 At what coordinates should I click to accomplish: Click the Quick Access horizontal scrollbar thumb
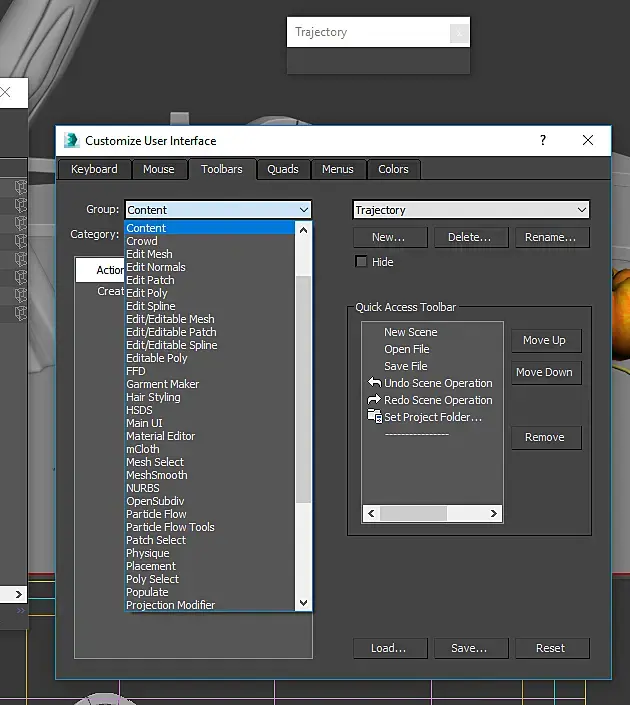pos(413,513)
